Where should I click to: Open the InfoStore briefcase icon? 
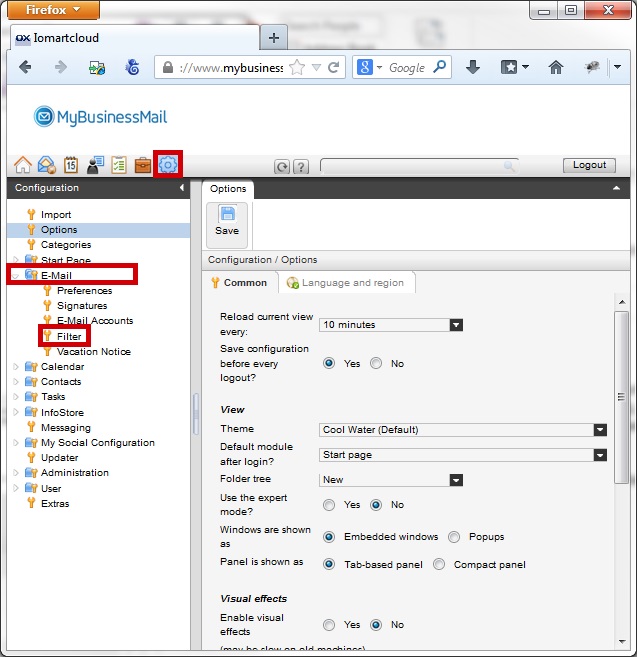coord(143,165)
